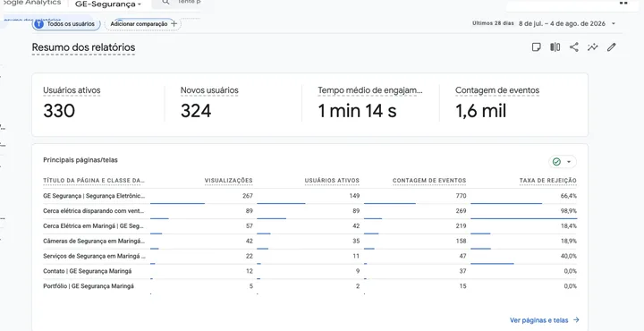Open the GE-Segurança property selector

[108, 4]
